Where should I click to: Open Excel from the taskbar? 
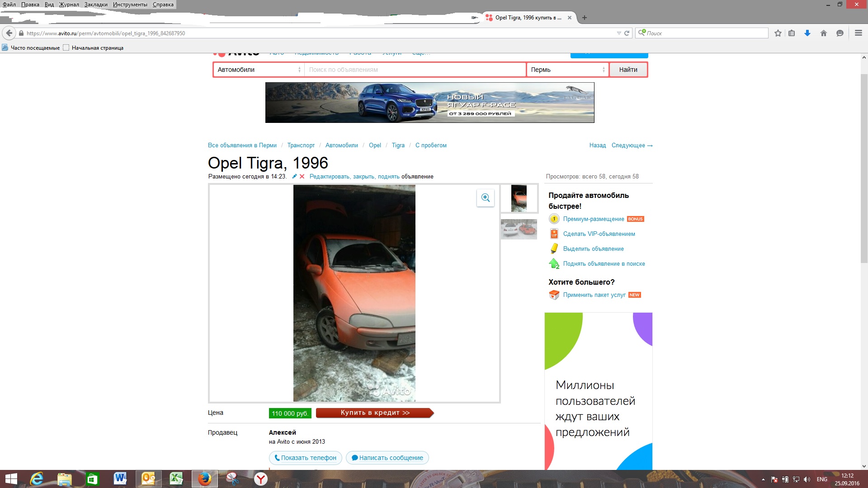click(x=176, y=479)
